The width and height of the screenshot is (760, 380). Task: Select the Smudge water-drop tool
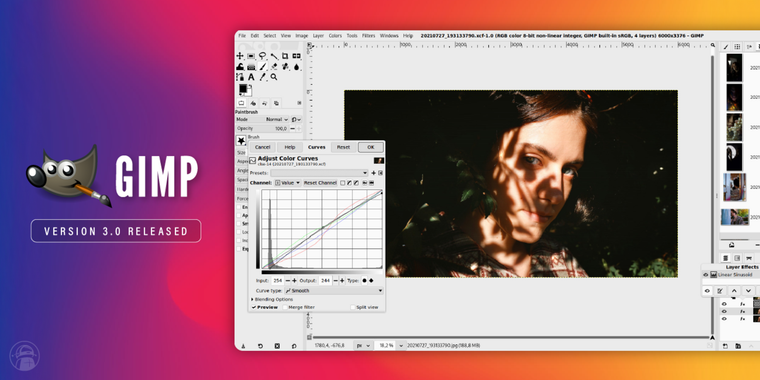click(296, 67)
